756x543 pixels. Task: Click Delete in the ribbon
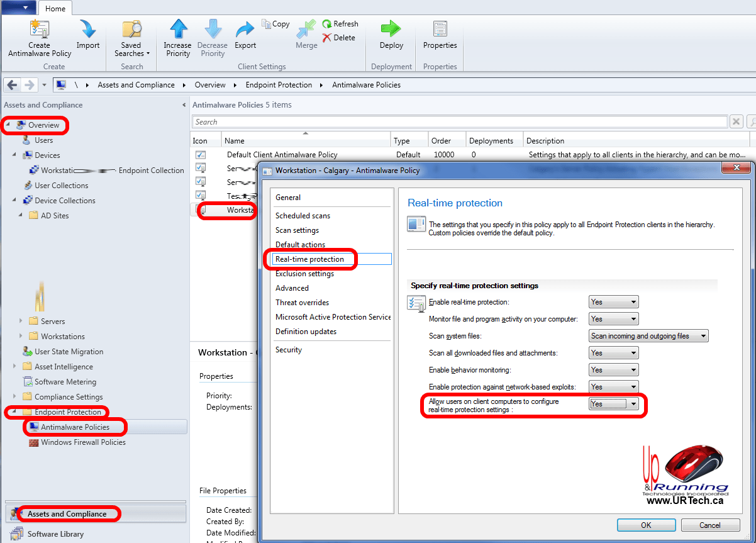(339, 38)
